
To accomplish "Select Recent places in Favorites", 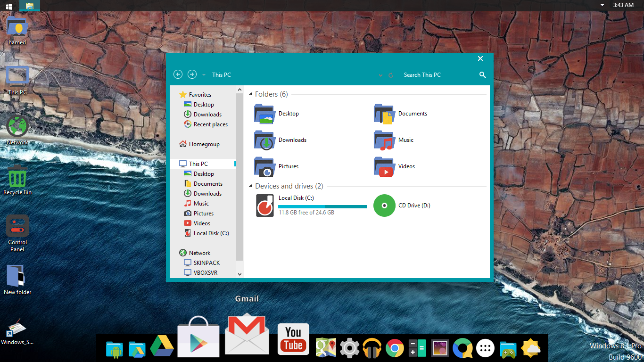I will (210, 124).
